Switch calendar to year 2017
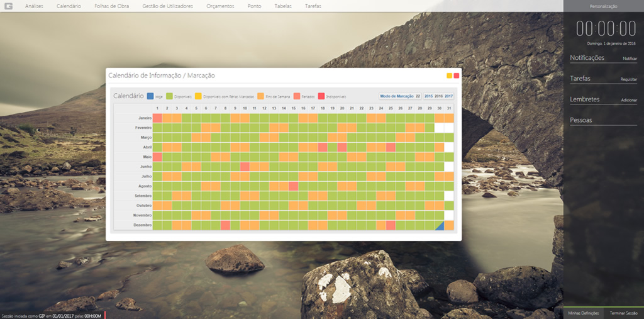The image size is (644, 319). [448, 96]
